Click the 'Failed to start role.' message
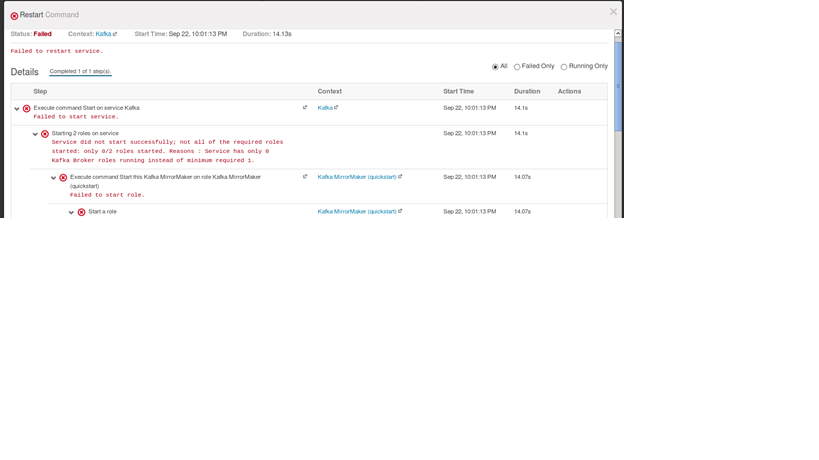The image size is (819, 460). 107,195
